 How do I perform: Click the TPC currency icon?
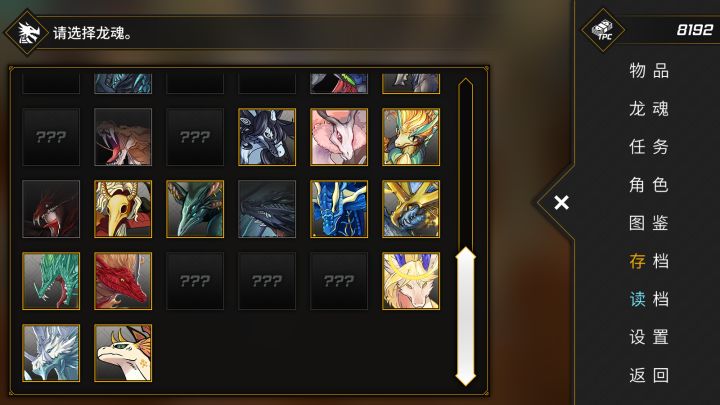(602, 30)
